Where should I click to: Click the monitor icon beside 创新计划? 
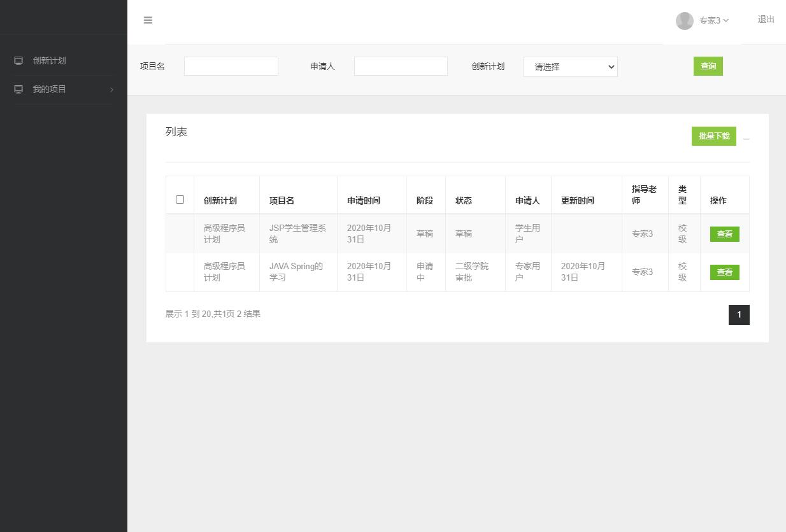pos(17,60)
